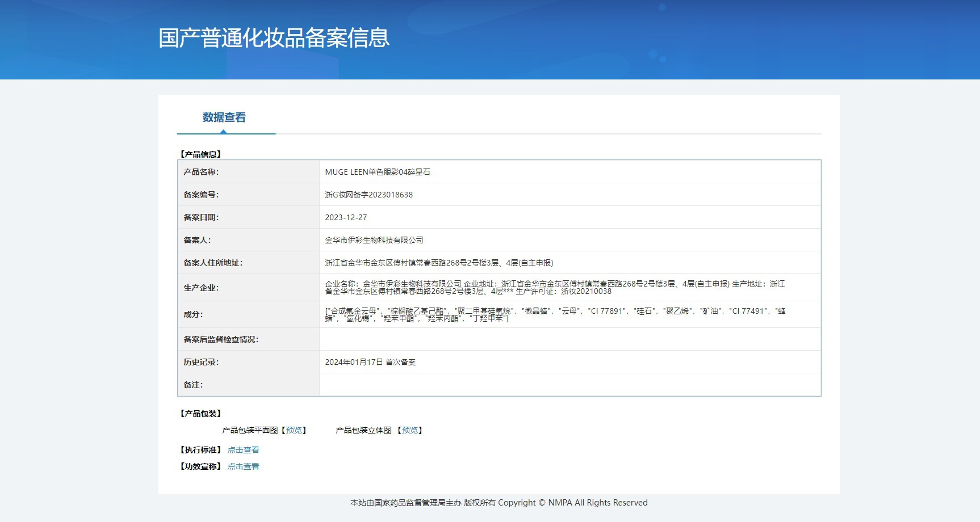Image resolution: width=980 pixels, height=522 pixels.
Task: Click the 生产企业 label cell
Action: tap(249, 288)
